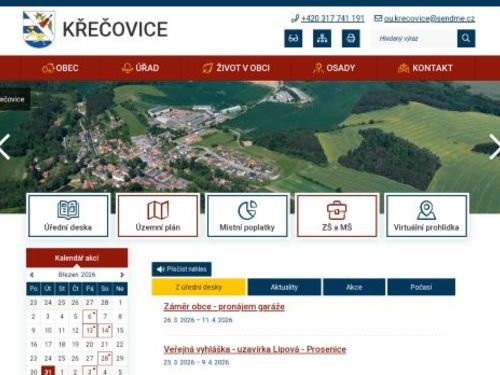
Task: Go to next month in calendar
Action: click(x=122, y=275)
